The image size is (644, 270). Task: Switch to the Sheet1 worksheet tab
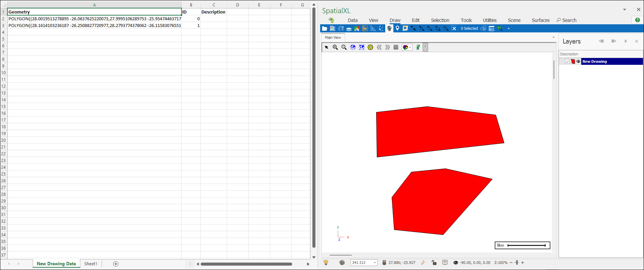pyautogui.click(x=90, y=264)
